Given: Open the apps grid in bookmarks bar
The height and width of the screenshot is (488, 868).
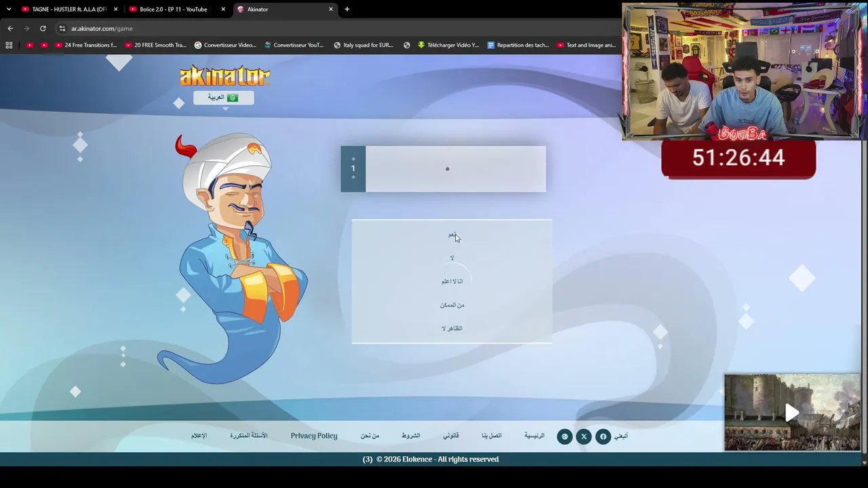Looking at the screenshot, I should click(x=9, y=45).
